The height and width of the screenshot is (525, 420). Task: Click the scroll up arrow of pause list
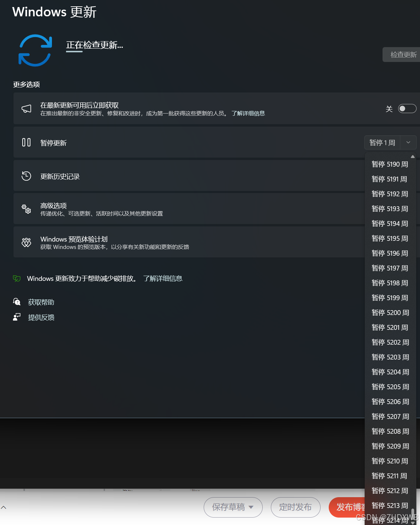(413, 157)
